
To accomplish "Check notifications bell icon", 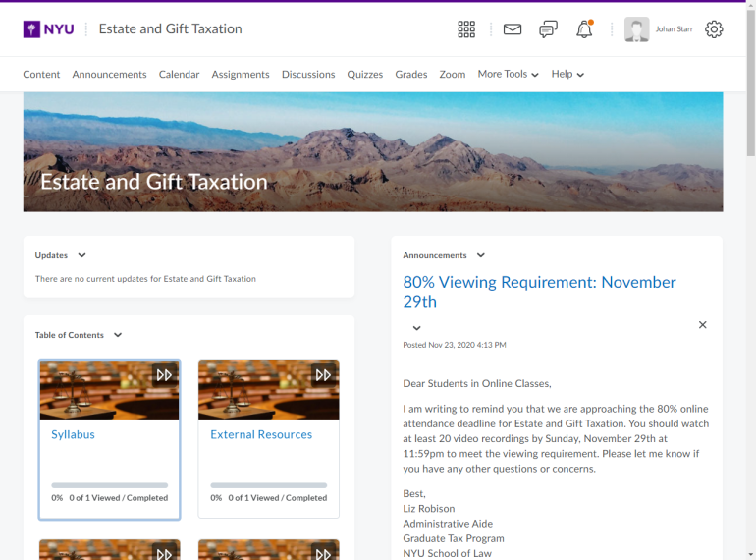I will coord(584,29).
